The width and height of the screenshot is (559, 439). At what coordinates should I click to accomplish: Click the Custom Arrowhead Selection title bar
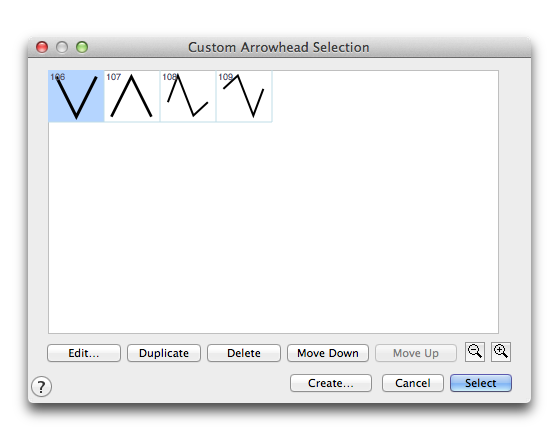click(279, 47)
